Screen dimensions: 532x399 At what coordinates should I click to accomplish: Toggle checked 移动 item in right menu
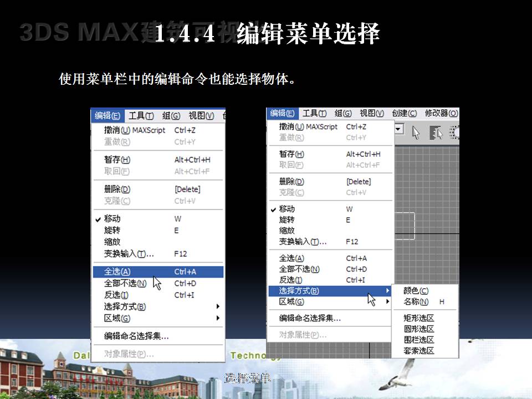pyautogui.click(x=287, y=209)
